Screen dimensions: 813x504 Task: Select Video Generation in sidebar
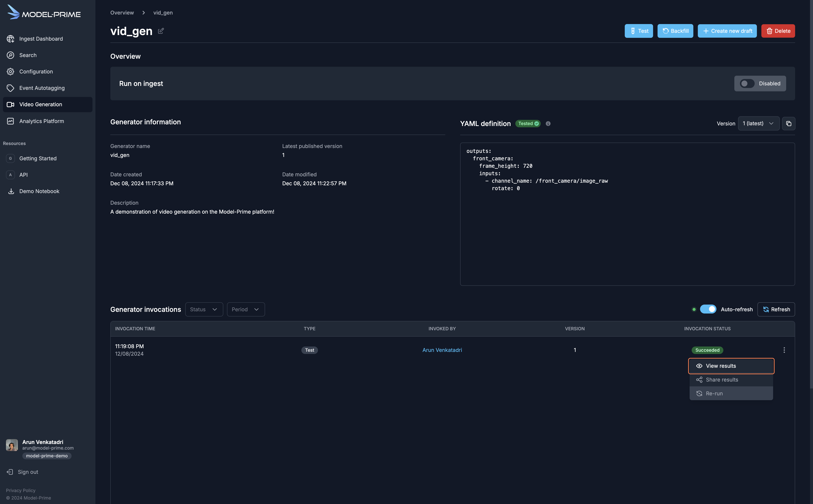coord(47,104)
